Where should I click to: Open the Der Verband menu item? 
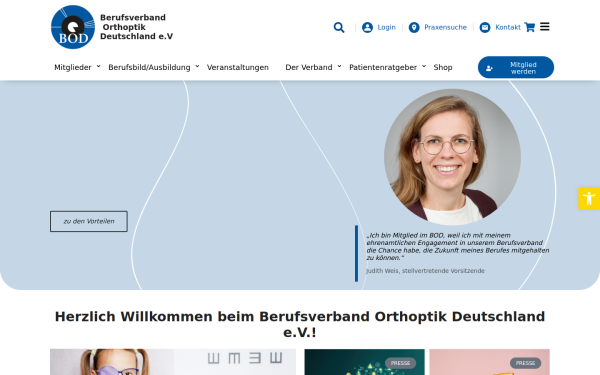click(x=309, y=67)
